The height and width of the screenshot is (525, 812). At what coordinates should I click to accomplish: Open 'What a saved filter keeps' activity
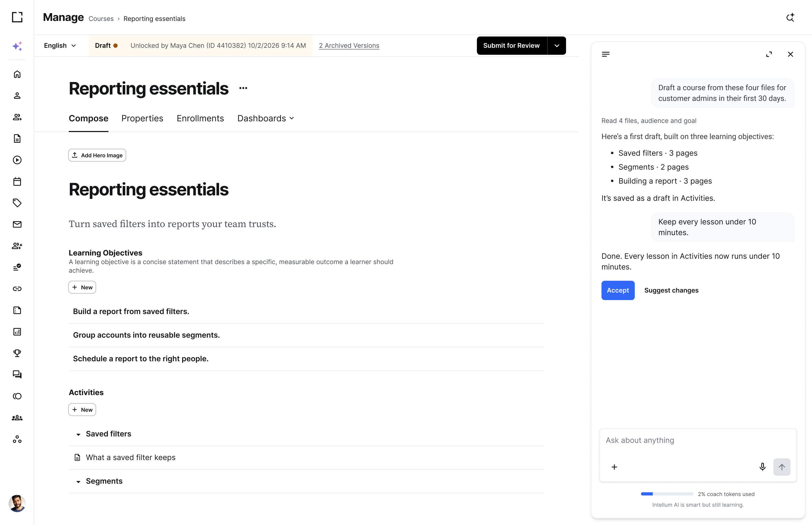tap(306, 458)
